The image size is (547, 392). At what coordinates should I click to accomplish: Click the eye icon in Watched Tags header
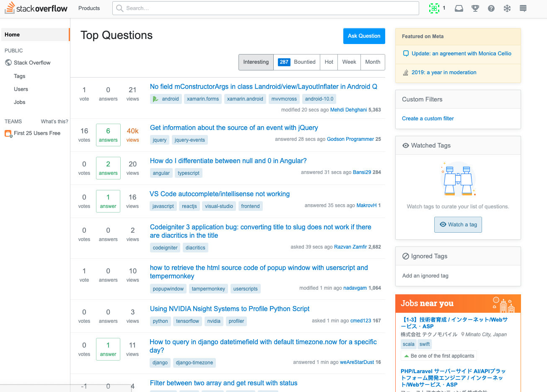[405, 145]
